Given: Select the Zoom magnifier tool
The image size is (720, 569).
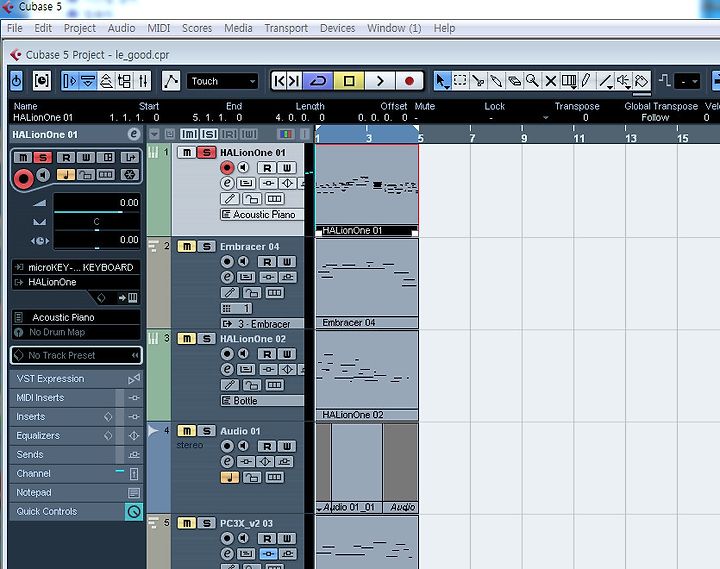Looking at the screenshot, I should [532, 81].
